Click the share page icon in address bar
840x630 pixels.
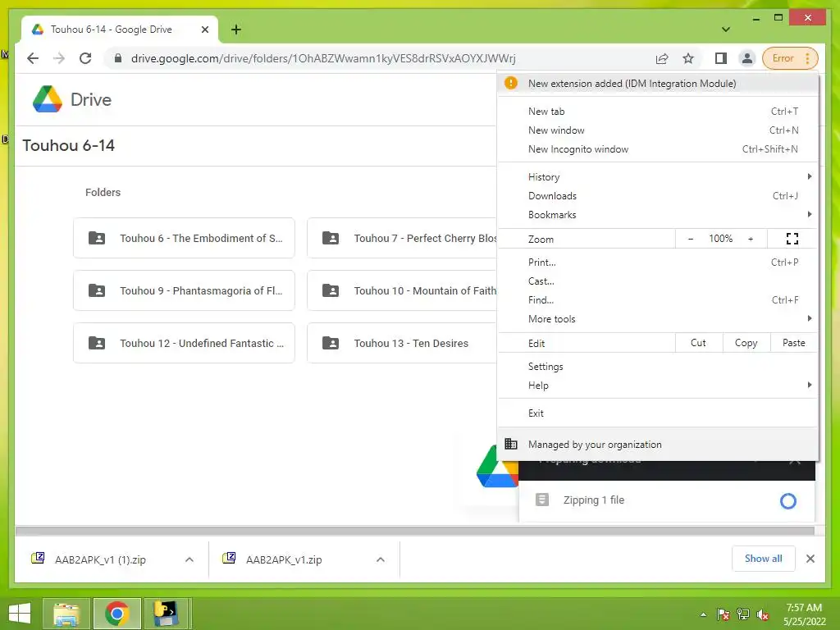[662, 58]
